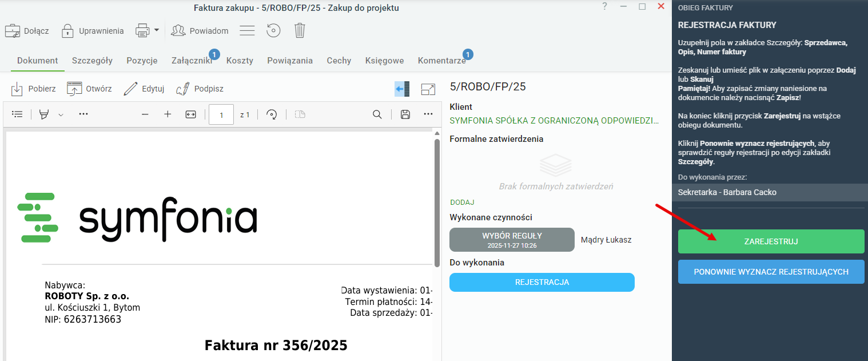Search in PDF with magnifier icon
The height and width of the screenshot is (361, 868).
tap(377, 114)
